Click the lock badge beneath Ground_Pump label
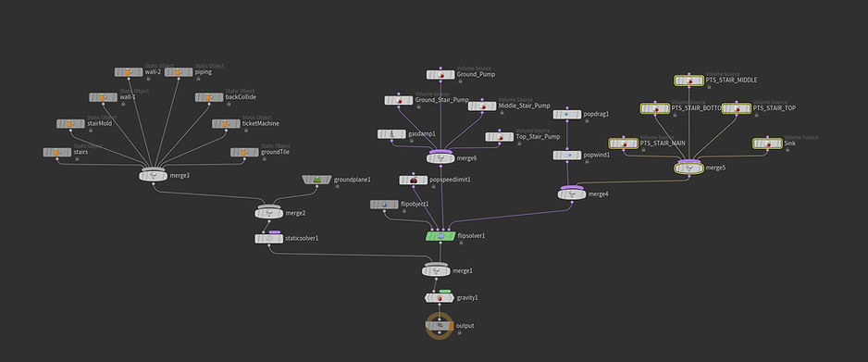Viewport: 868px width, 362px height. pos(460,81)
